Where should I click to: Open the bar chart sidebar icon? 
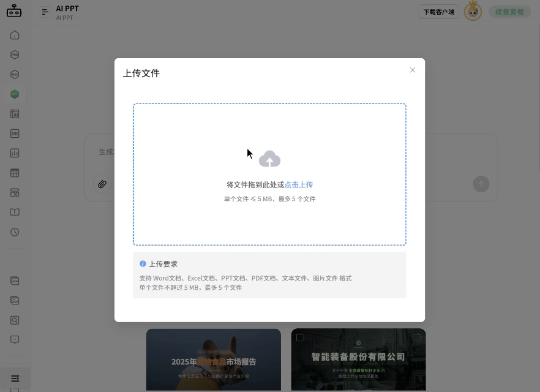(15, 153)
